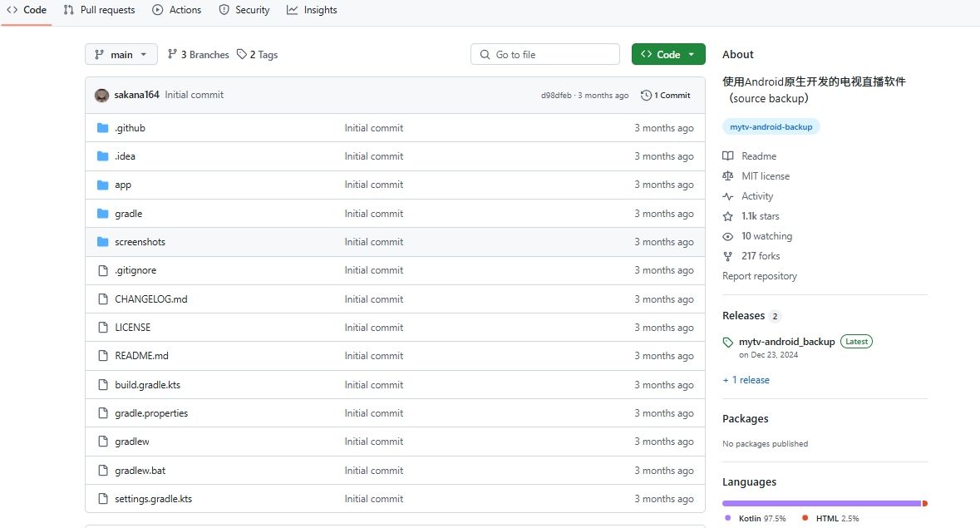Image resolution: width=980 pixels, height=528 pixels.
Task: Click the sakana164 user avatar
Action: pyautogui.click(x=101, y=96)
